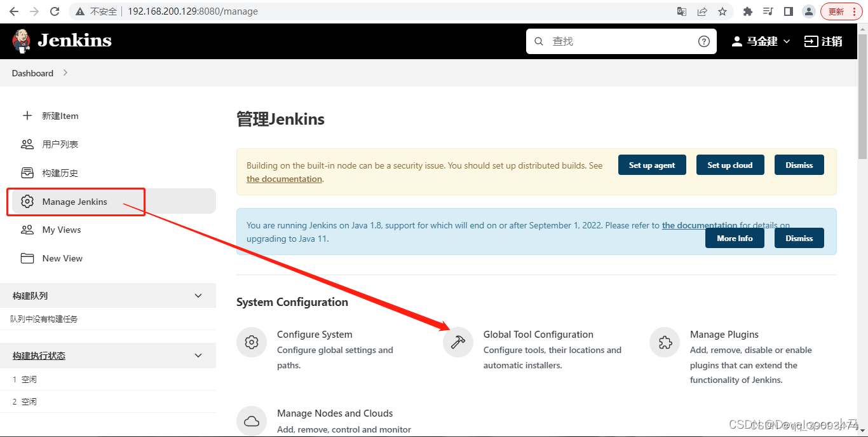This screenshot has height=437, width=868.
Task: Click the 查找 search input field
Action: coord(621,41)
